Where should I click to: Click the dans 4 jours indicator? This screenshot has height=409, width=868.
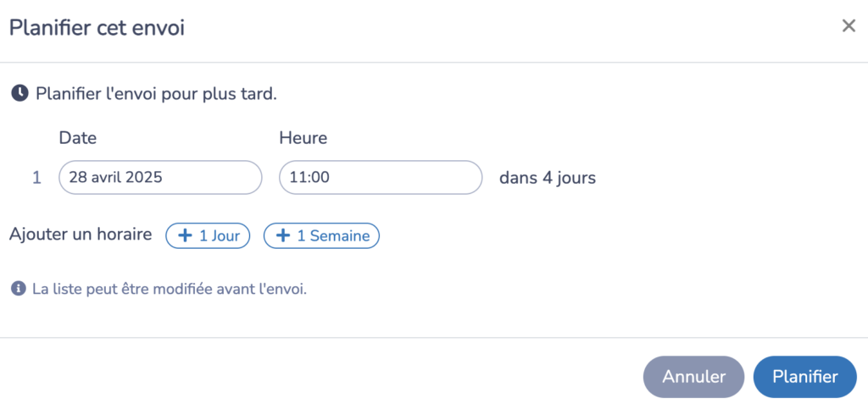[x=548, y=178]
